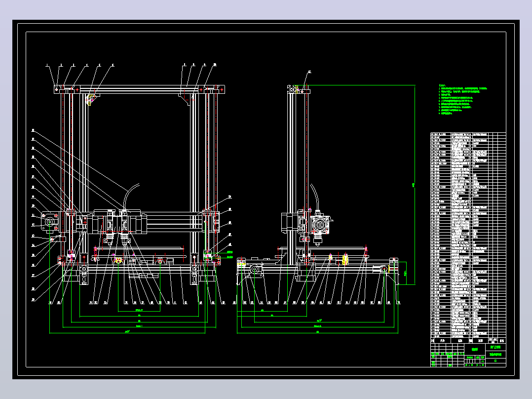The height and width of the screenshot is (399, 532).
Task: Select the title block in the drawing corner
Action: point(468,355)
